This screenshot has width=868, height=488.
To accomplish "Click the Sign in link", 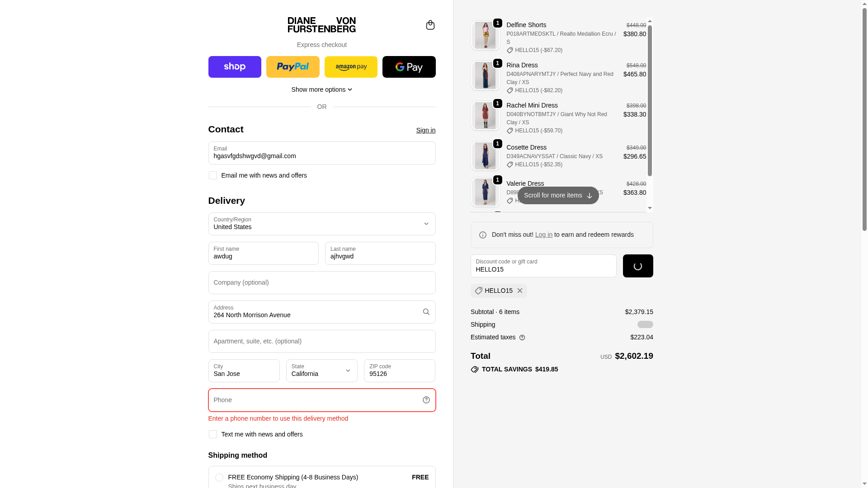I will [x=425, y=130].
